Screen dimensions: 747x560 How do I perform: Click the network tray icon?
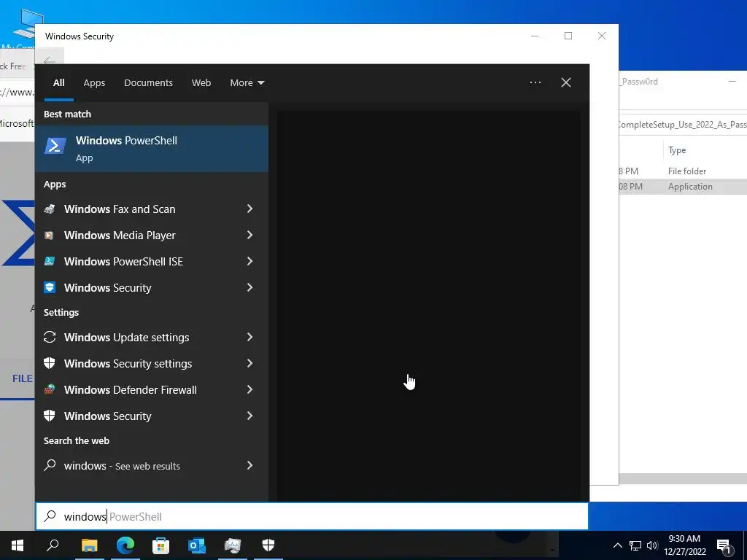point(635,545)
